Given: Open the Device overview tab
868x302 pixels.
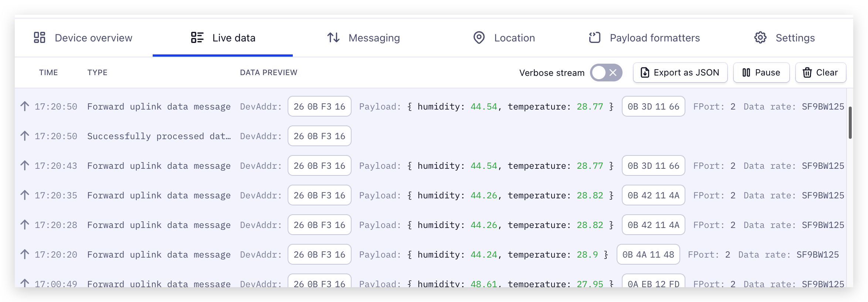Looking at the screenshot, I should pyautogui.click(x=82, y=38).
